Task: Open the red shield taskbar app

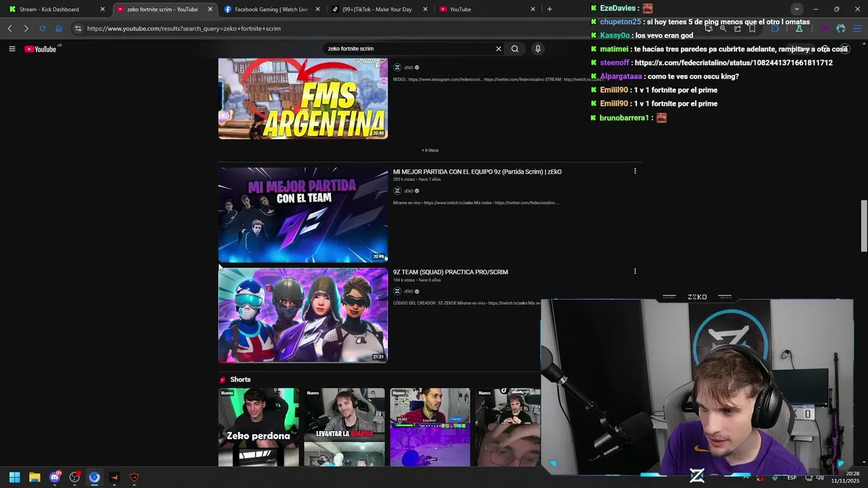Action: tap(134, 477)
